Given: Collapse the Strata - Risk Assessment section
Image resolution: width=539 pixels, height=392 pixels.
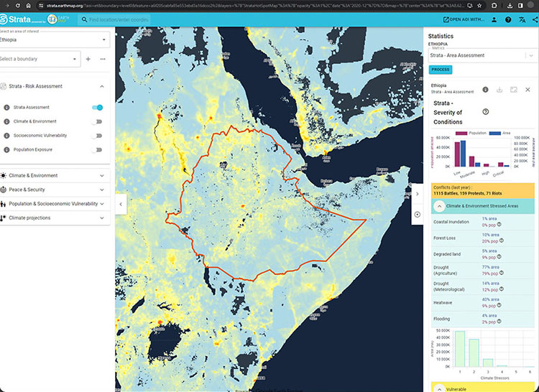Looking at the screenshot, I should pyautogui.click(x=102, y=86).
